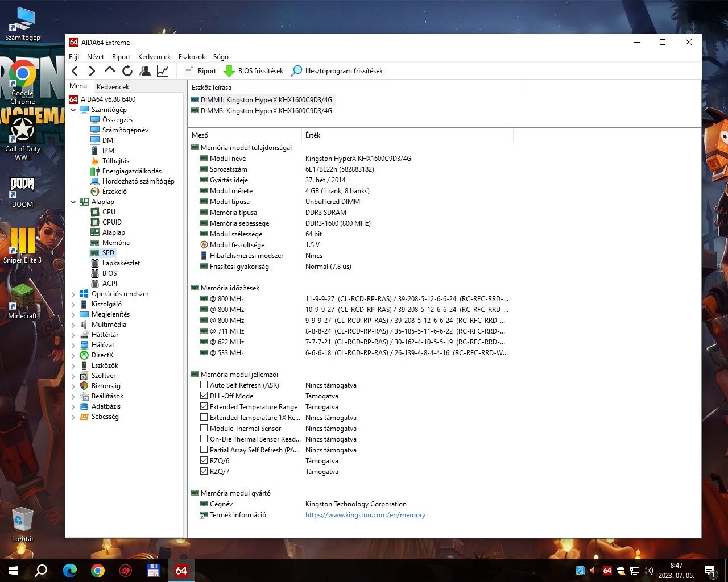This screenshot has height=582, width=728.
Task: Open Google Chrome desktop shortcut
Action: point(23,83)
